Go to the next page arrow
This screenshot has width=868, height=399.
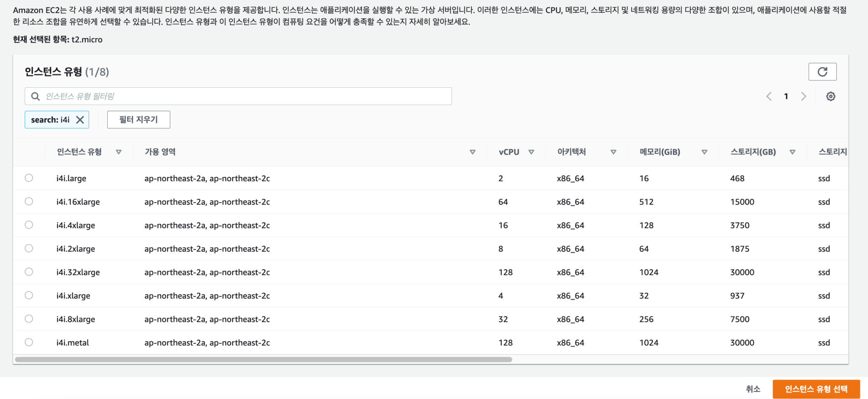(804, 96)
